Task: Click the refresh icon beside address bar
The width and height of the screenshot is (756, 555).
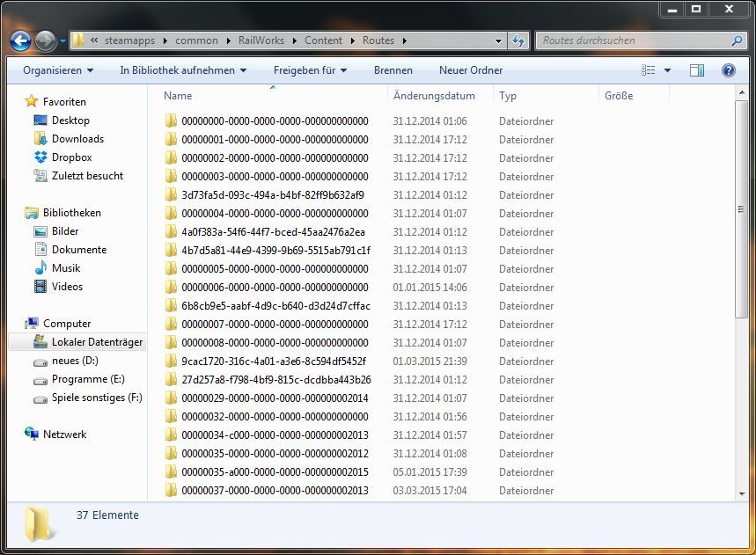Action: [518, 40]
